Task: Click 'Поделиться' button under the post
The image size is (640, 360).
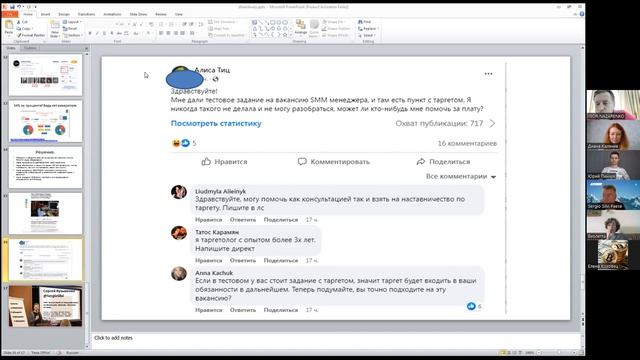Action: (x=443, y=162)
